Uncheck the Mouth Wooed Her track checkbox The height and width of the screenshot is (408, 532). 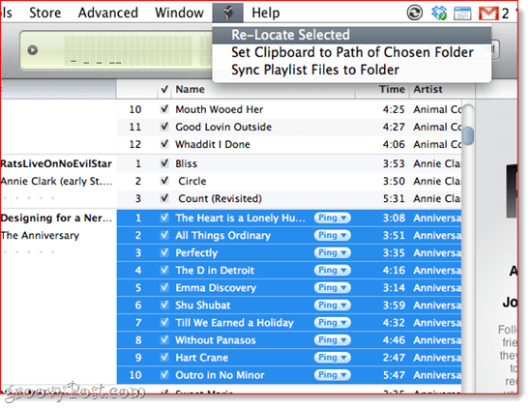click(164, 109)
